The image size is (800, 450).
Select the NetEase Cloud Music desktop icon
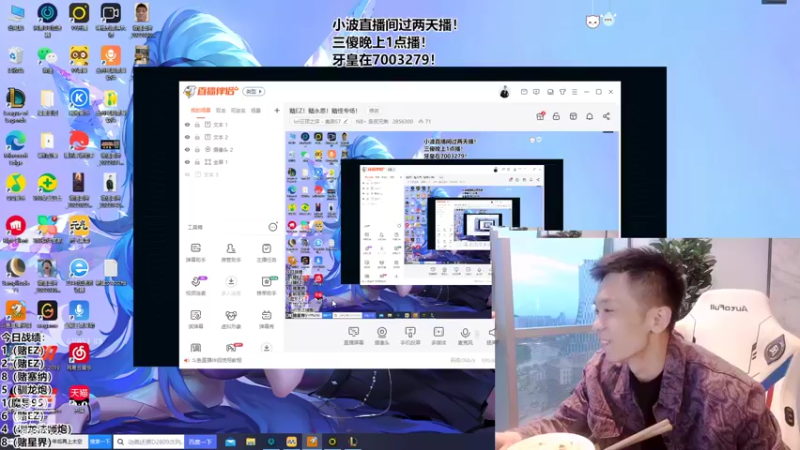pyautogui.click(x=79, y=356)
